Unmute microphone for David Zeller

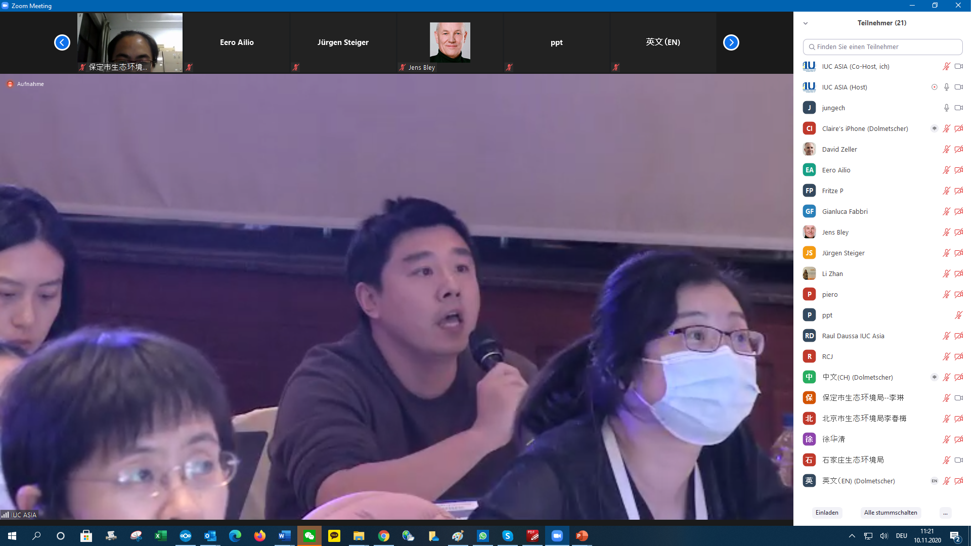click(x=946, y=149)
